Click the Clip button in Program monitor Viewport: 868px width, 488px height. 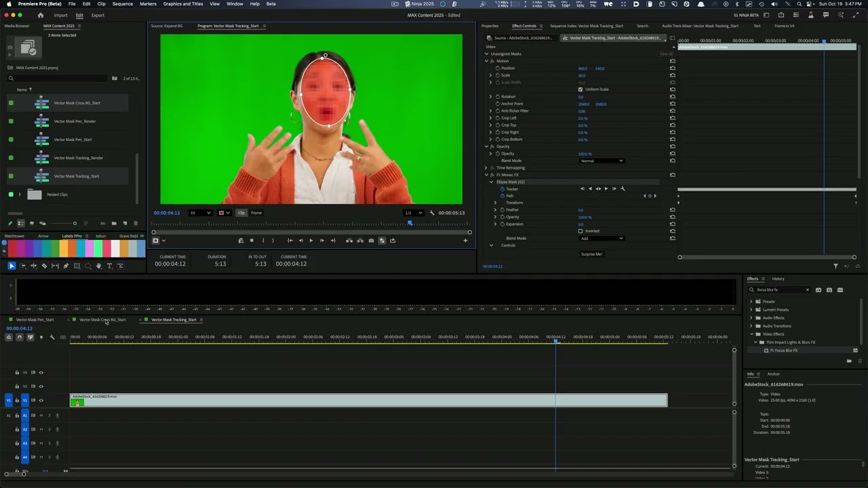pyautogui.click(x=241, y=213)
